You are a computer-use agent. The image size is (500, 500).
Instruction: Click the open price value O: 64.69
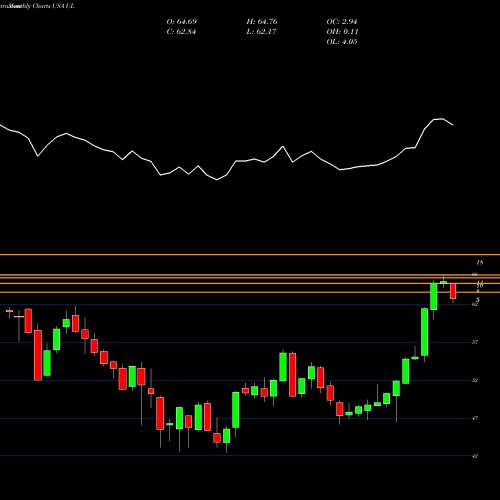(x=182, y=22)
